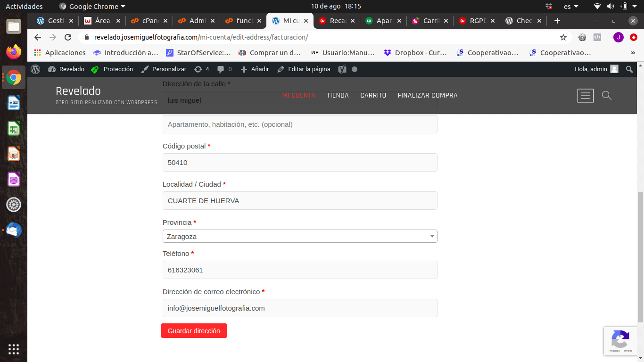Open 'Personalizar' in the admin bar

pos(164,69)
